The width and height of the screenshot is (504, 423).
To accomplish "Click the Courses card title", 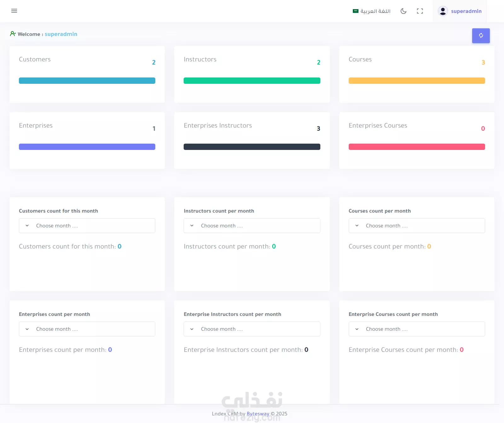I will [360, 59].
